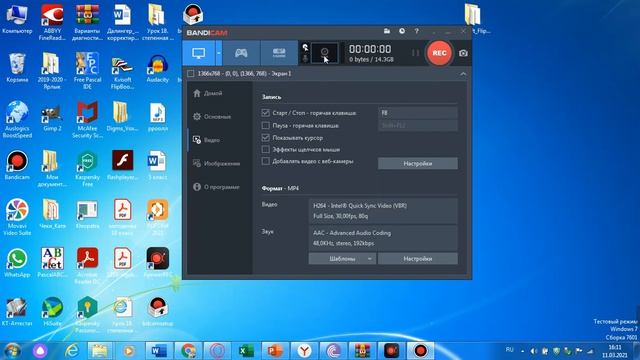
Task: Open output folder icon in title bar
Action: pos(387,31)
